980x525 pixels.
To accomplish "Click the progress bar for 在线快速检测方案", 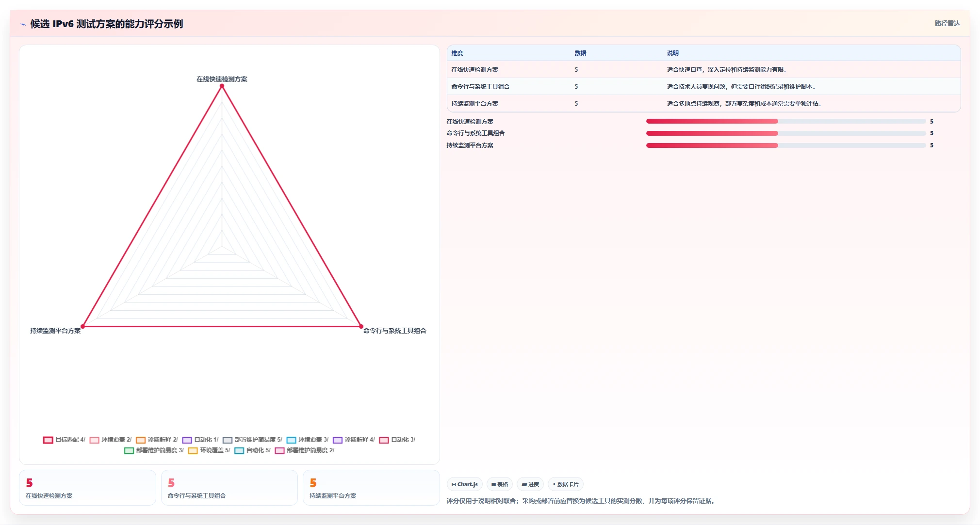I will pos(786,121).
